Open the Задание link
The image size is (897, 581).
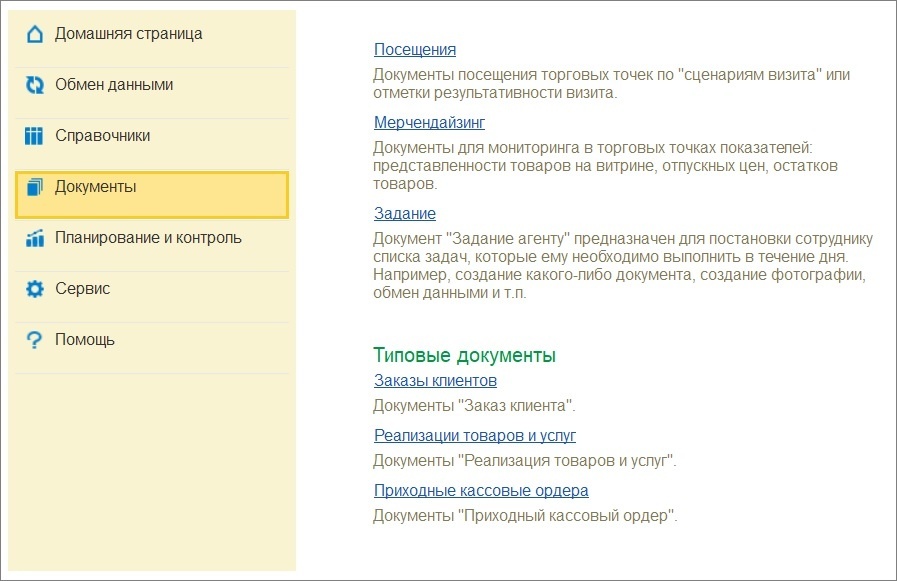click(404, 213)
